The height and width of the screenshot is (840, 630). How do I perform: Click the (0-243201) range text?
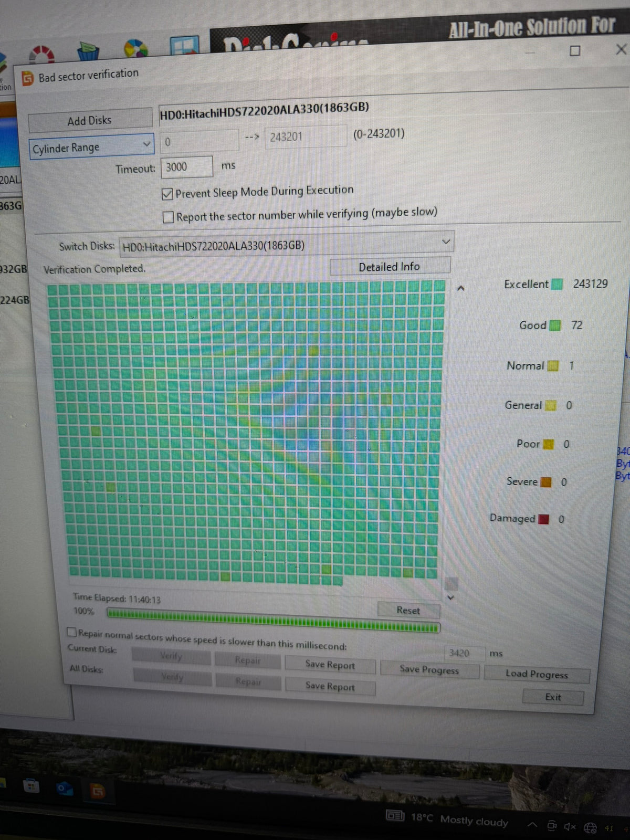coord(379,133)
